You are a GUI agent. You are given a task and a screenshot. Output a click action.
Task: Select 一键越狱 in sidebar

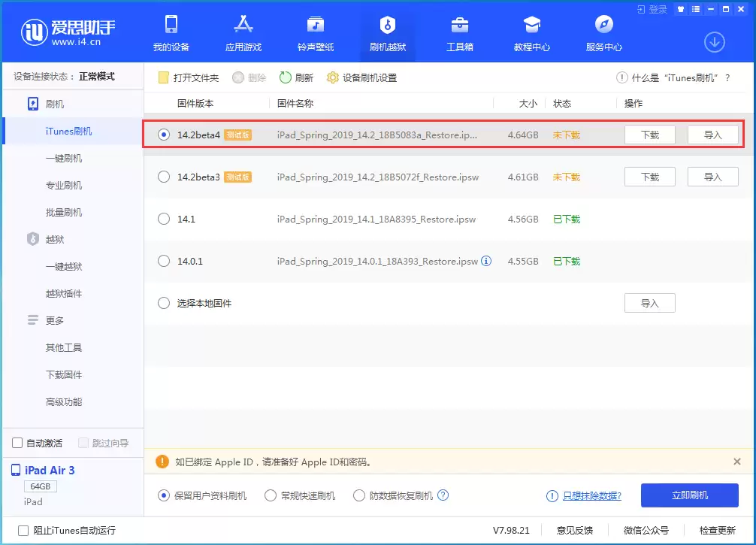click(x=64, y=266)
